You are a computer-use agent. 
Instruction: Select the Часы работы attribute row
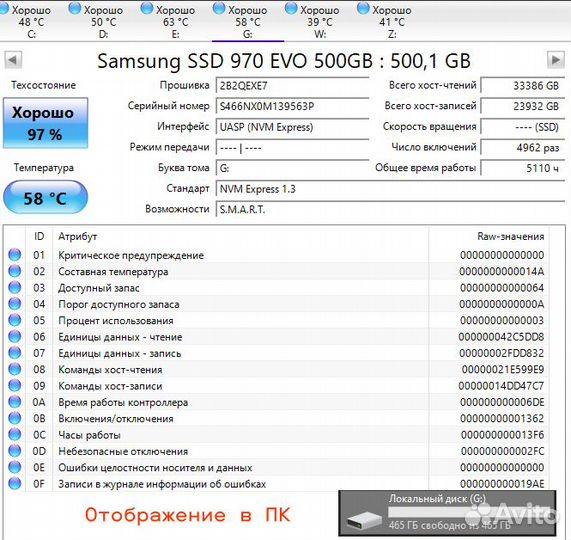[x=277, y=435]
